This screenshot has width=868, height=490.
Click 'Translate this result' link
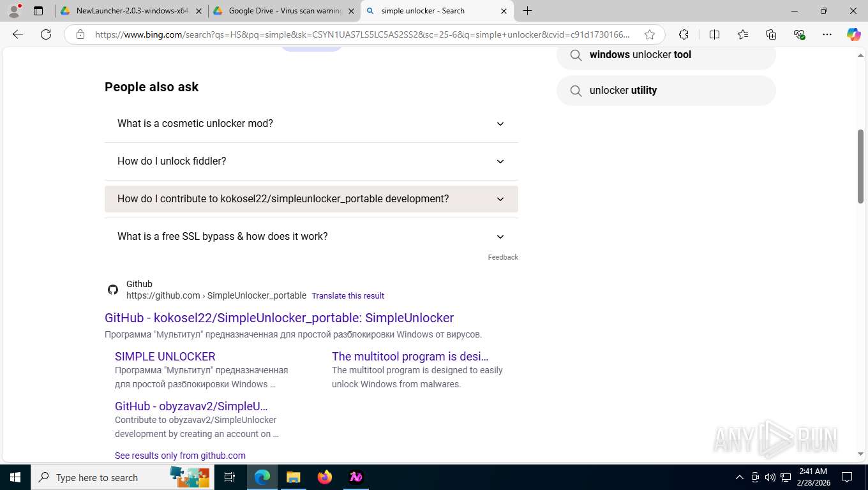click(x=348, y=296)
